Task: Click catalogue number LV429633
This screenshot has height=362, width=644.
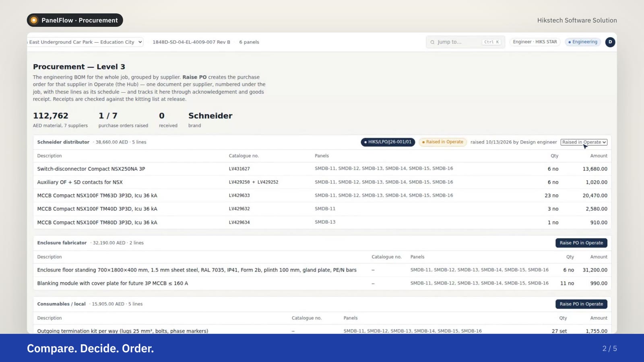Action: (x=239, y=195)
